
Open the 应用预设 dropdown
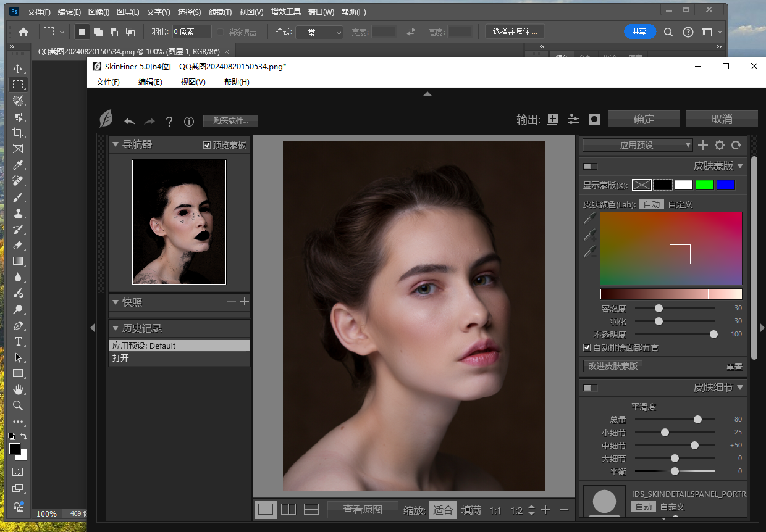pyautogui.click(x=637, y=145)
